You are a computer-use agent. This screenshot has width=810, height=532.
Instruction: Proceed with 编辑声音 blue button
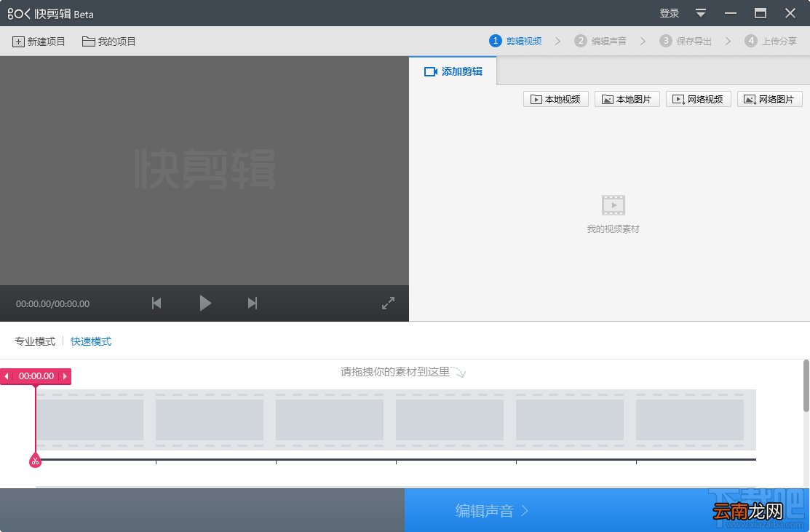coord(607,511)
